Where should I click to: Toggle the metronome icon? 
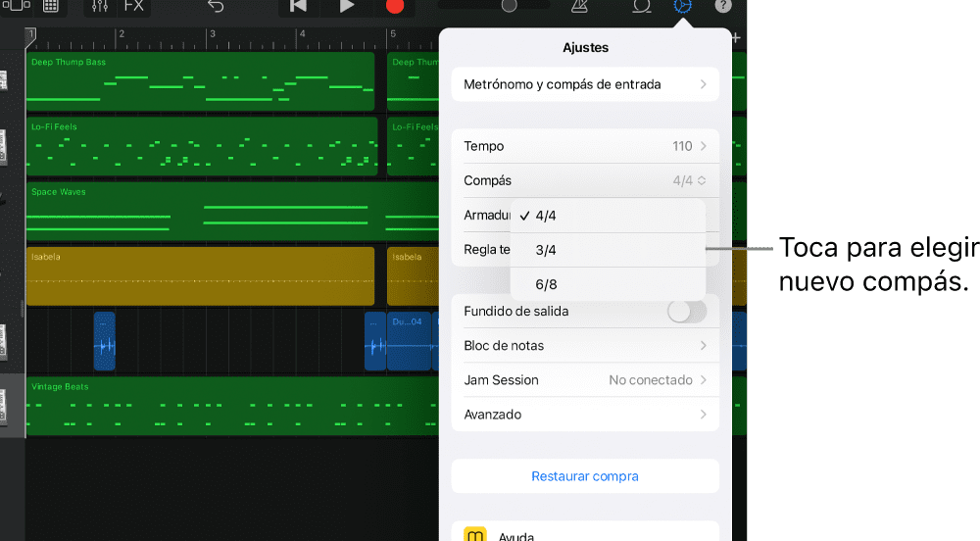click(x=579, y=6)
